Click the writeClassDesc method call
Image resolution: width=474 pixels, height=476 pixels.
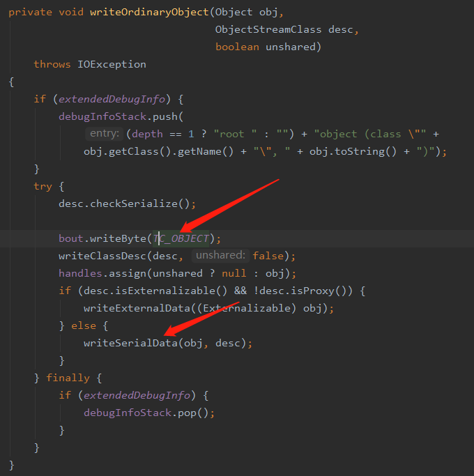point(102,256)
